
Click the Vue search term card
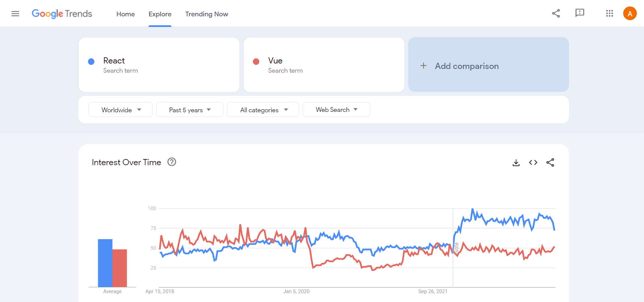[x=324, y=65]
